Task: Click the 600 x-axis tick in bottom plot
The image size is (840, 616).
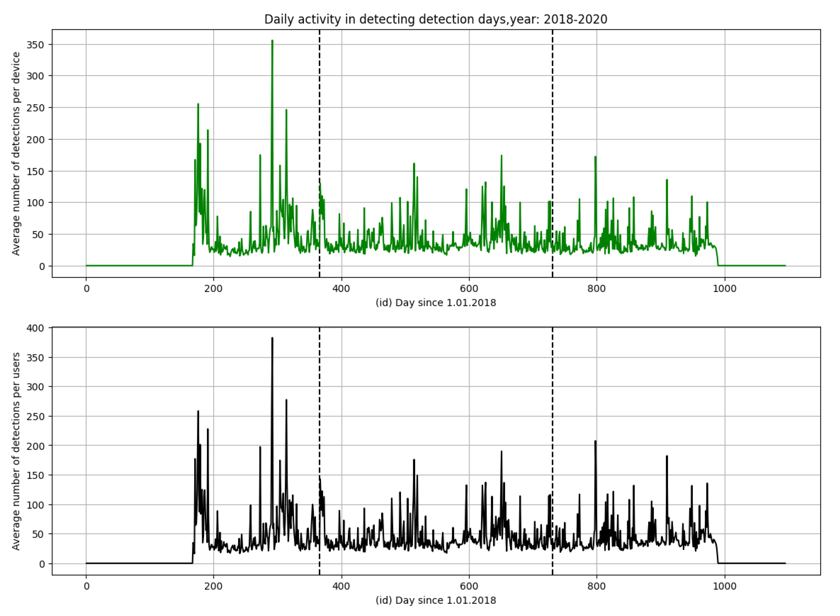Action: (x=469, y=586)
